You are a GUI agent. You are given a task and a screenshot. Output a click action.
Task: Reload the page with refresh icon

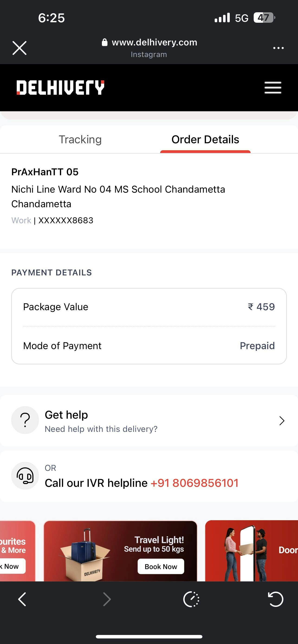click(x=275, y=599)
